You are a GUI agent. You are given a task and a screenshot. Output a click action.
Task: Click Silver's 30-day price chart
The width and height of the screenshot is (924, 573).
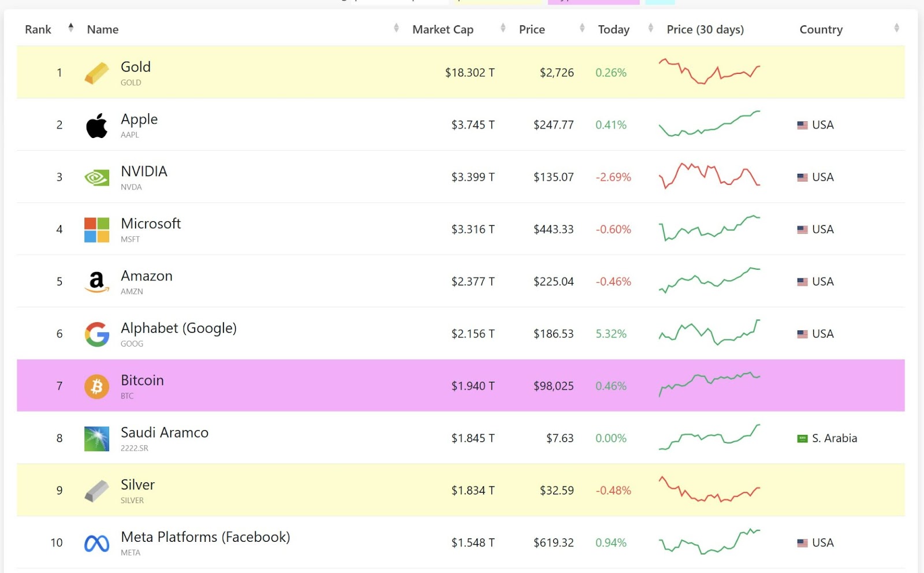click(x=710, y=489)
